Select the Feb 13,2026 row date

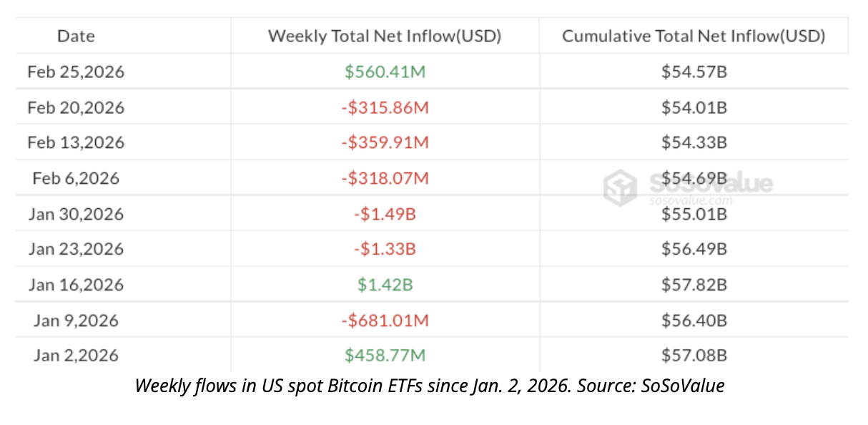(x=76, y=143)
